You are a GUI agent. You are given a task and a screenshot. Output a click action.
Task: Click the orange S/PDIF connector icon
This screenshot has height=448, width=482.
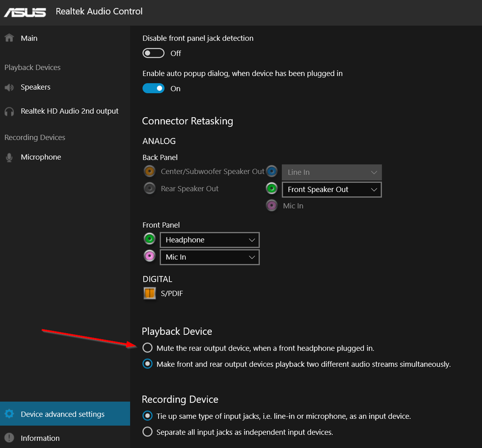(x=150, y=293)
